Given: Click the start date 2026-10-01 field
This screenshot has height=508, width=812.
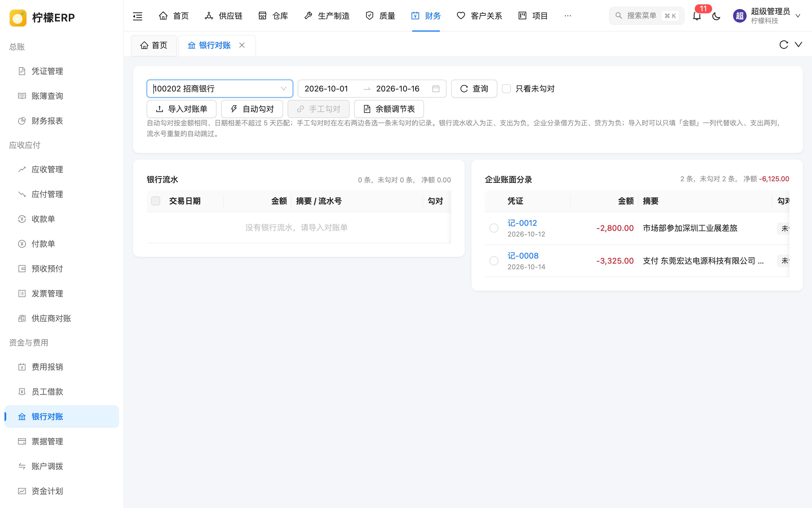Looking at the screenshot, I should pyautogui.click(x=326, y=89).
